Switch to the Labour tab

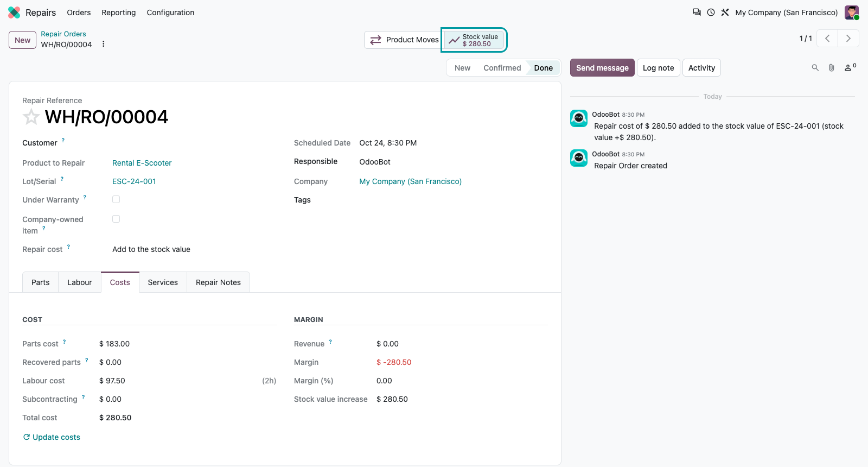coord(80,282)
